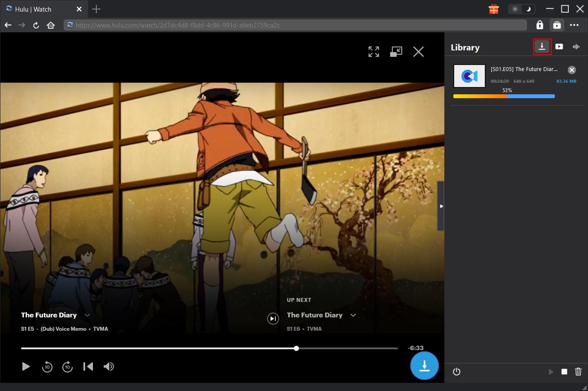Image resolution: width=588 pixels, height=391 pixels.
Task: Play the paused Hulu video
Action: point(26,366)
